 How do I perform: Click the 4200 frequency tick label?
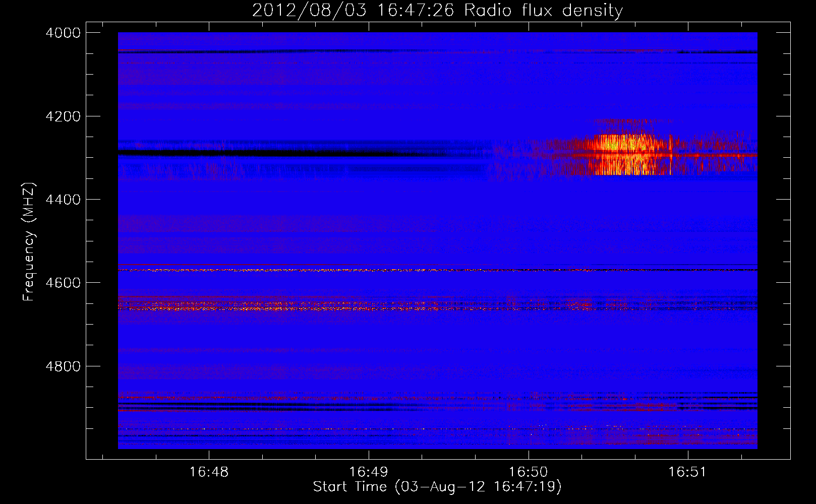coord(63,116)
